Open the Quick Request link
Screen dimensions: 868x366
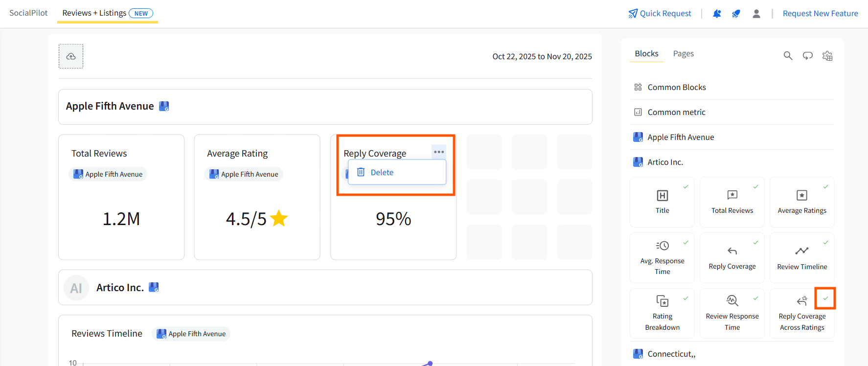click(x=660, y=13)
